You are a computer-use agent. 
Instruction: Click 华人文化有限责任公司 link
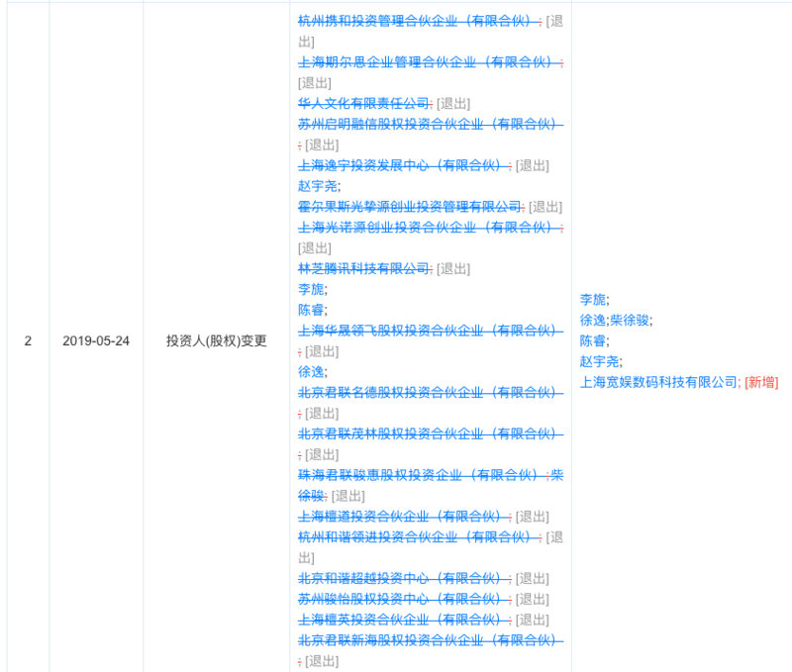363,104
